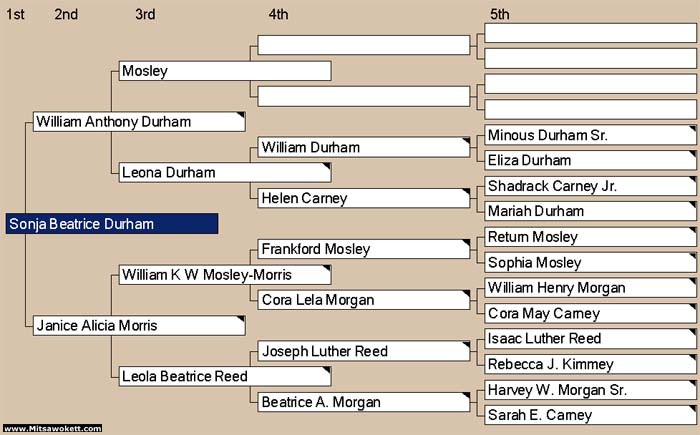Click the 4th generation column header
This screenshot has width=700, height=435.
pos(278,14)
